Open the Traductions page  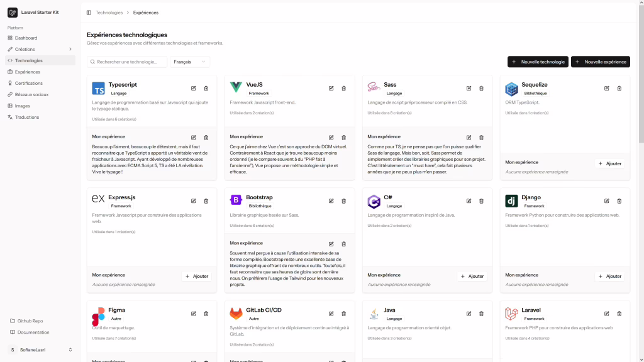(40, 117)
